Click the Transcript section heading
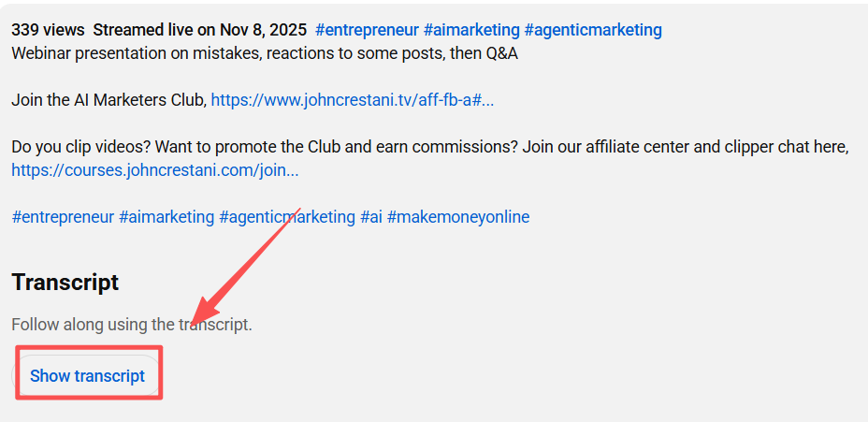 65,282
